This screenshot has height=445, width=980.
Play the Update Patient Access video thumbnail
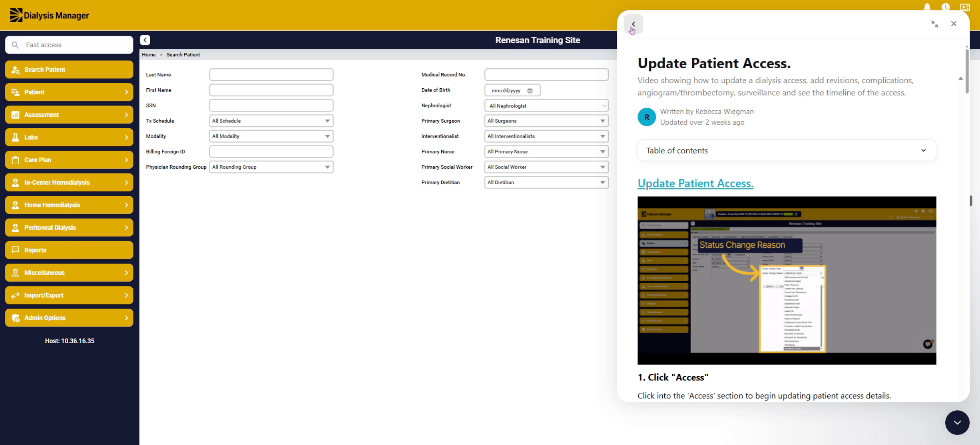point(786,280)
